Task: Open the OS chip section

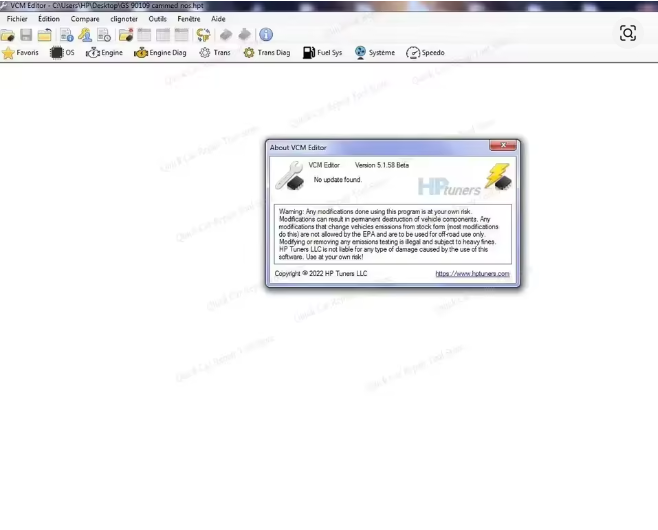Action: point(63,53)
